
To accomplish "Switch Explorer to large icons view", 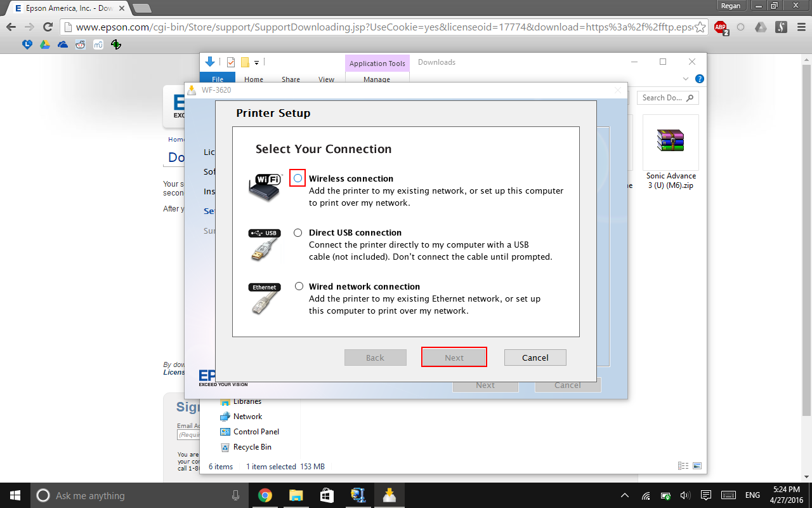I will click(697, 466).
